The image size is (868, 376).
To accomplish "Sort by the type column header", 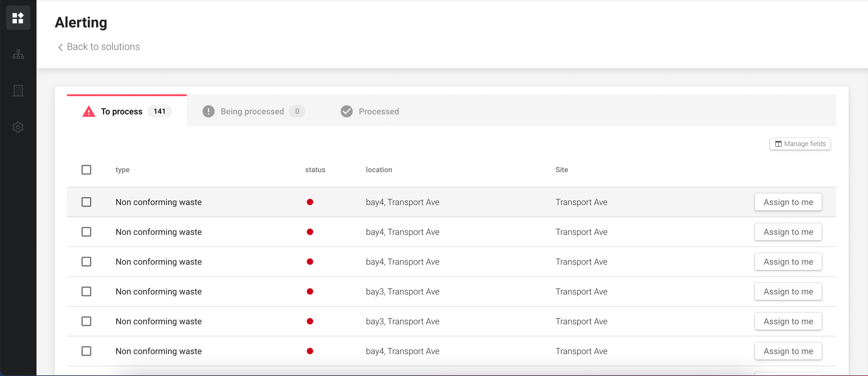I will pyautogui.click(x=122, y=170).
